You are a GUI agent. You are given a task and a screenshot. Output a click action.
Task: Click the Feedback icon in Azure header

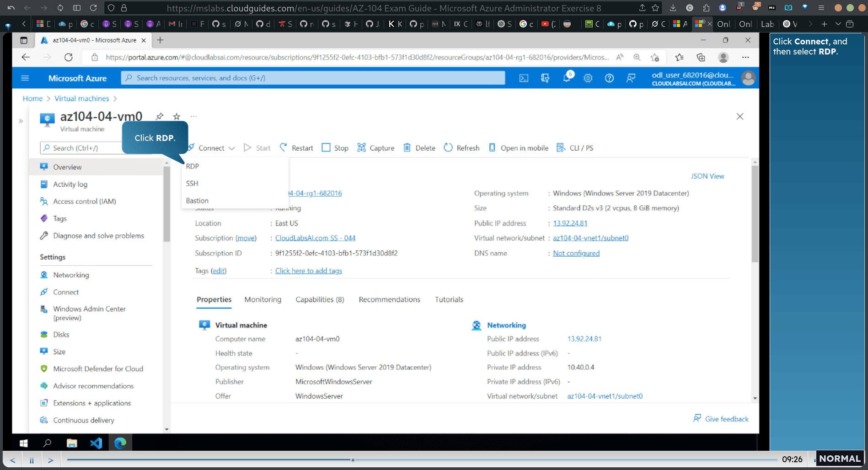pyautogui.click(x=631, y=78)
